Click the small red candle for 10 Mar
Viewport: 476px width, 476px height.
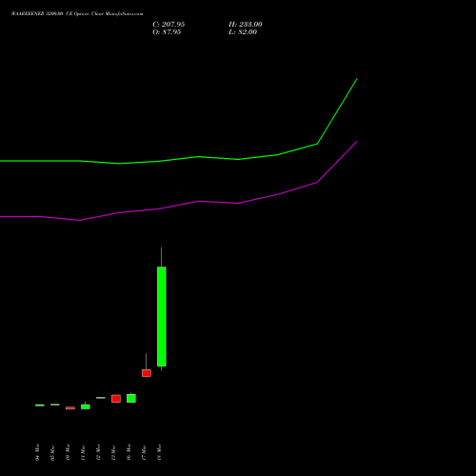click(70, 408)
